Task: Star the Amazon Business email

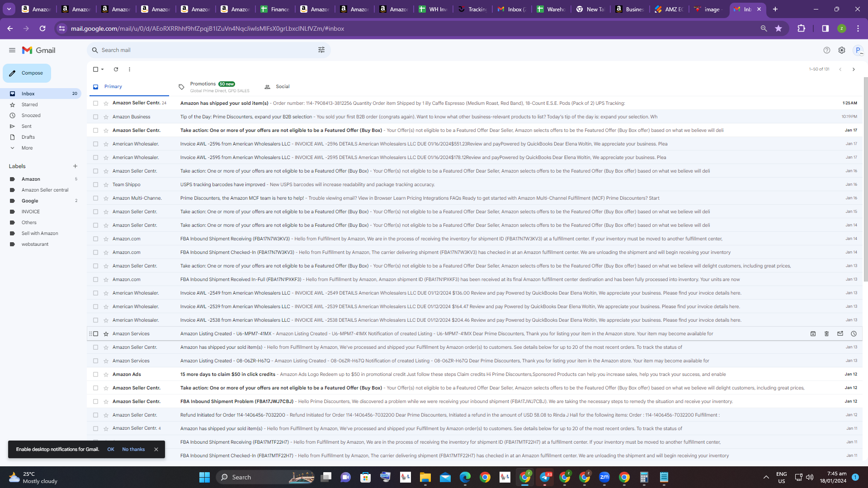Action: [106, 117]
